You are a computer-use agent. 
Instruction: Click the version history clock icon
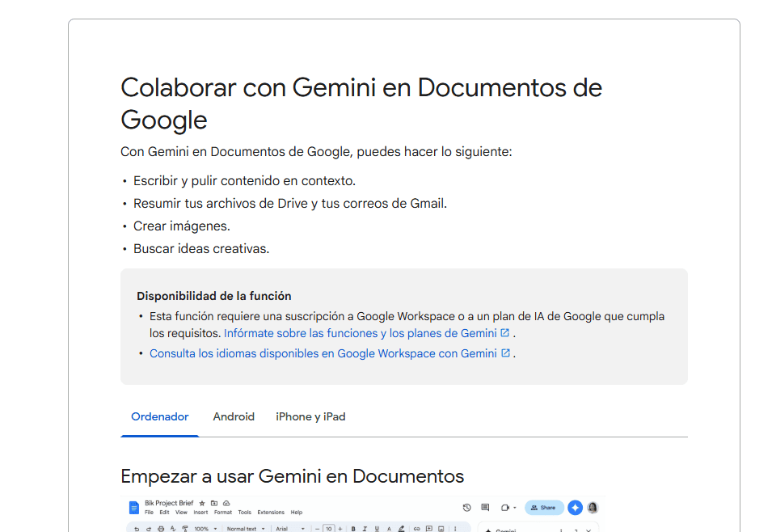coord(466,508)
